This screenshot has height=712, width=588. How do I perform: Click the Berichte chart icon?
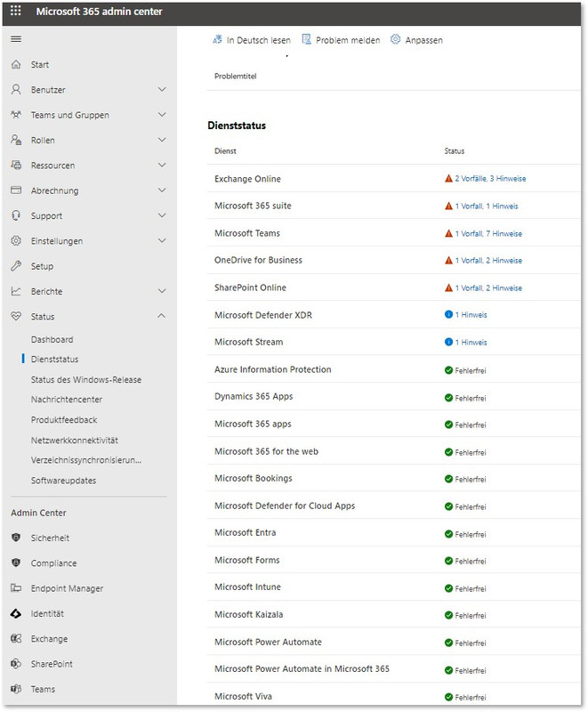16,291
